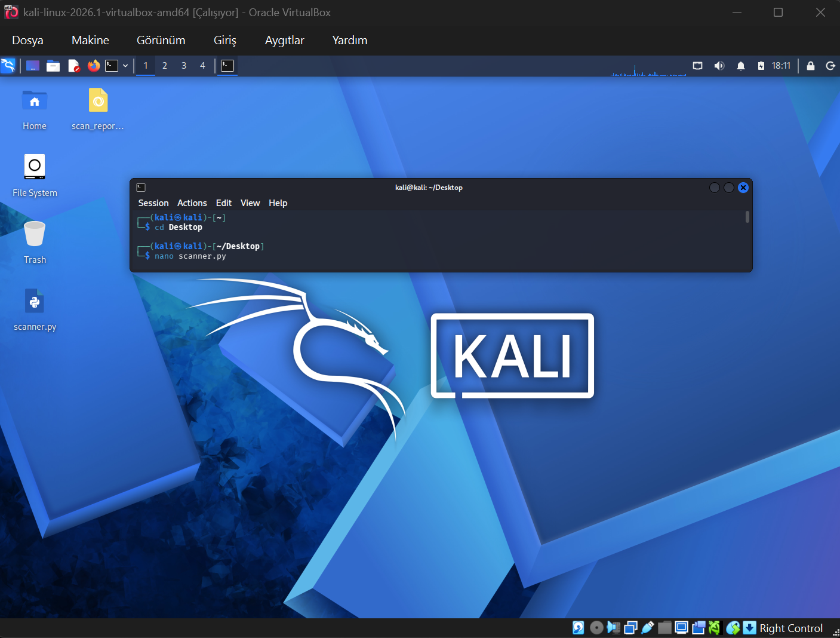Open the VirtualBox Görünüm menu

pos(161,40)
